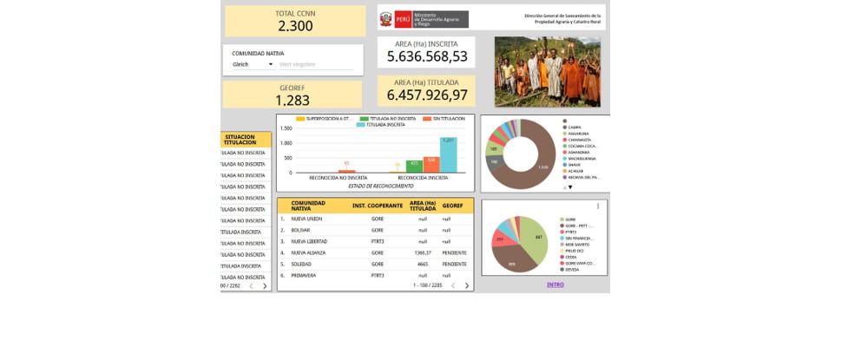The height and width of the screenshot is (347, 868).
Task: Click TITULADA NO INSCRITA legend swatch
Action: [x=365, y=119]
